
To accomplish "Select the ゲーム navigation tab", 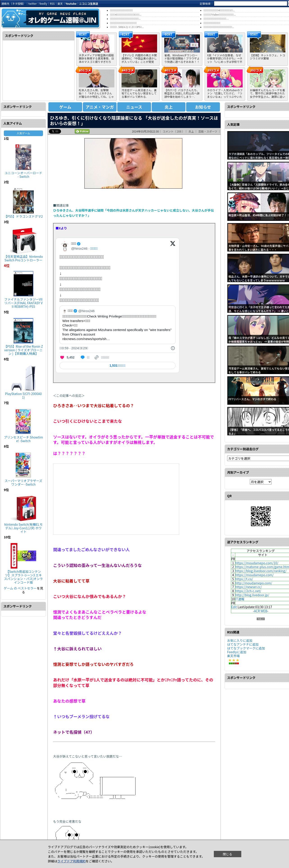I will [65, 107].
